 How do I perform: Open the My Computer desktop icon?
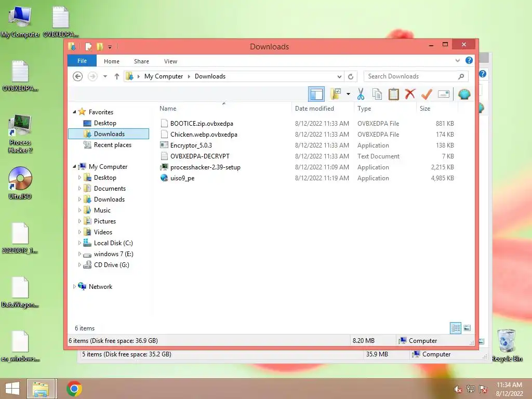point(20,22)
